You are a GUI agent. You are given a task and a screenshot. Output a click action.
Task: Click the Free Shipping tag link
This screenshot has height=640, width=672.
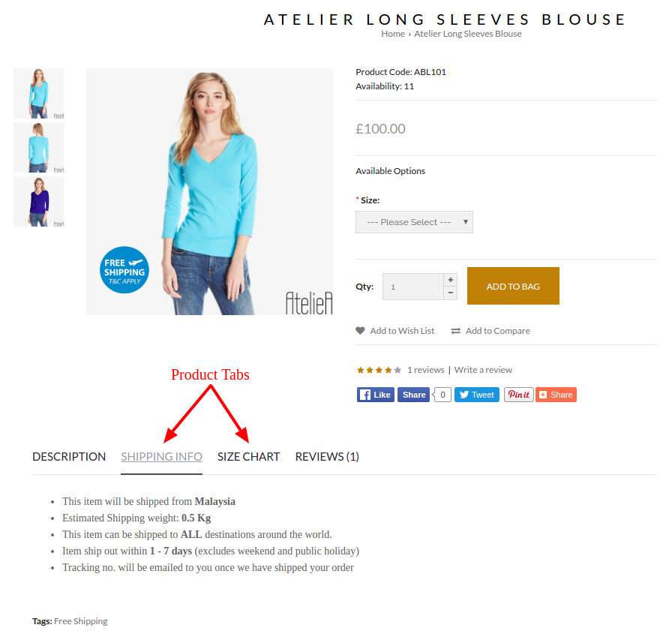80,621
